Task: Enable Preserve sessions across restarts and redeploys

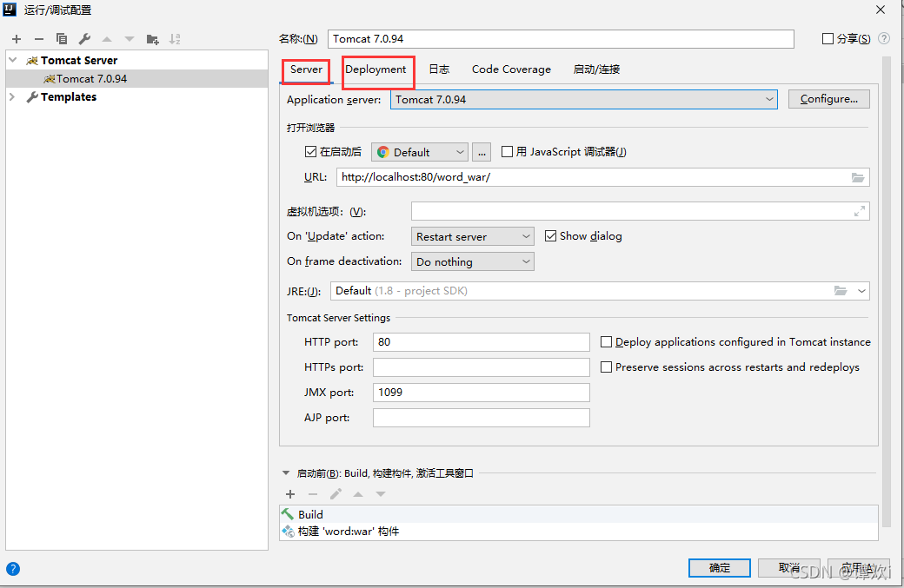Action: coord(606,367)
